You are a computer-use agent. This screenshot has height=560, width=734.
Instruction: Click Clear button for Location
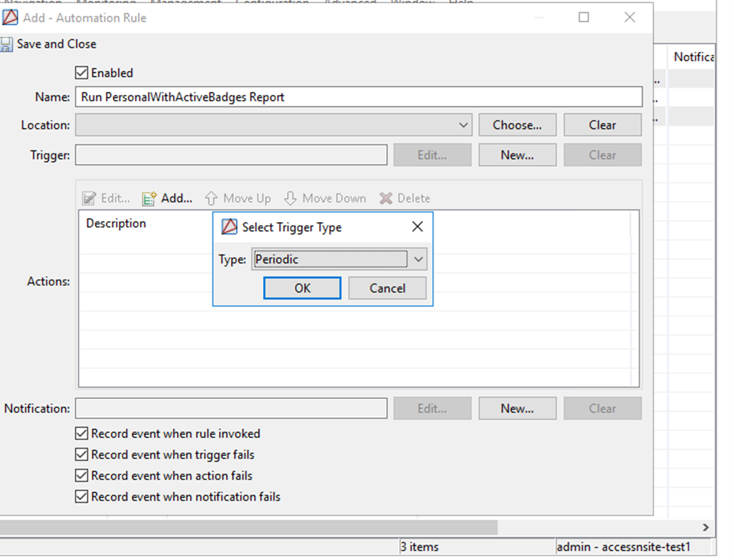tap(602, 125)
